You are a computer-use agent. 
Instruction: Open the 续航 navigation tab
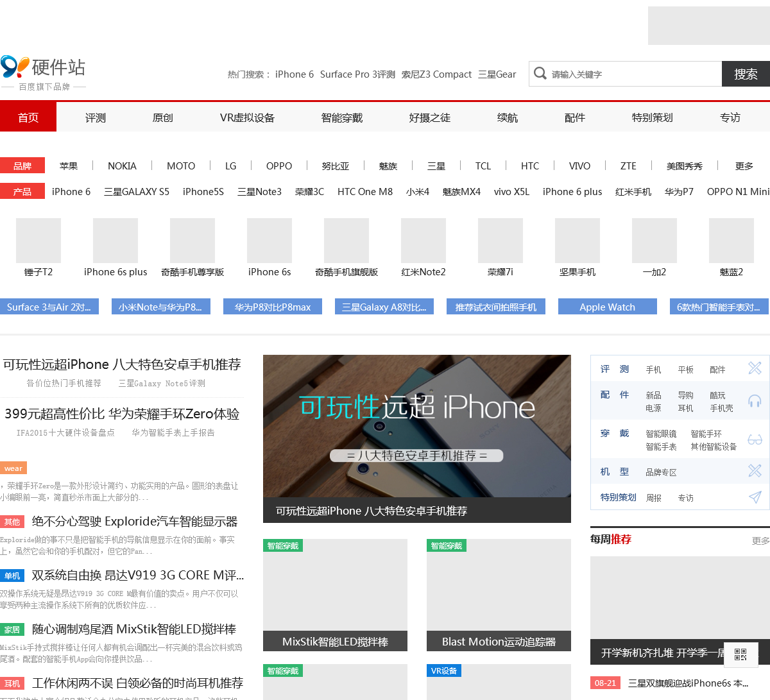click(x=508, y=117)
